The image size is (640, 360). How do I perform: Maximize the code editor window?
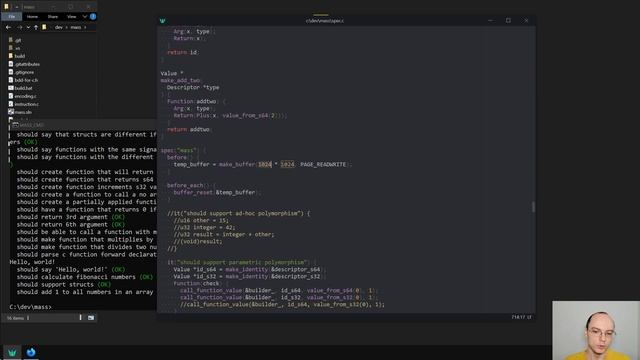(508, 20)
